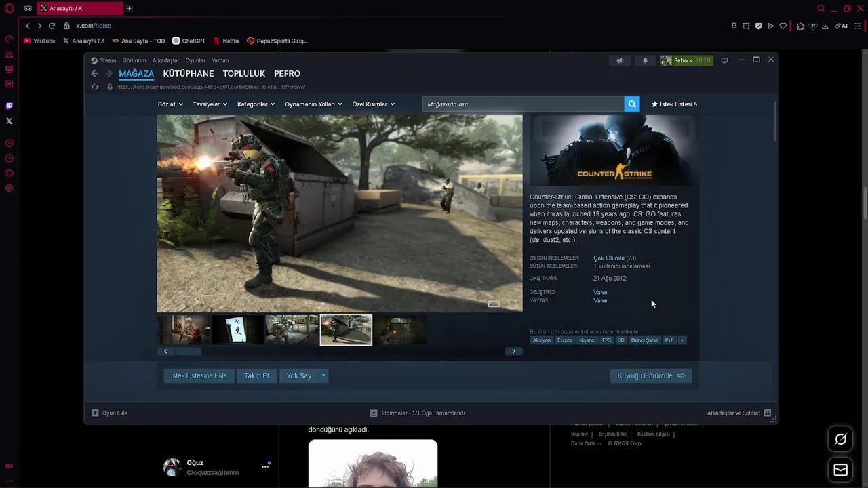
Task: Open Oğuz account more options dots
Action: click(x=265, y=467)
